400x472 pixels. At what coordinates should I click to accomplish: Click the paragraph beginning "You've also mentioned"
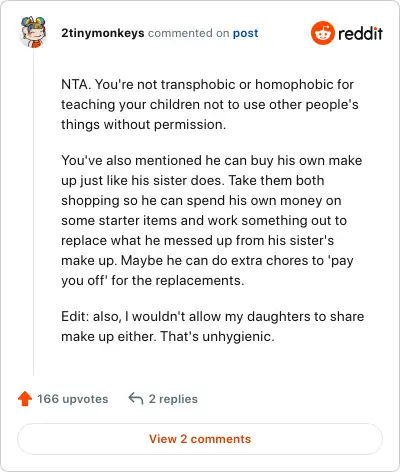212,220
